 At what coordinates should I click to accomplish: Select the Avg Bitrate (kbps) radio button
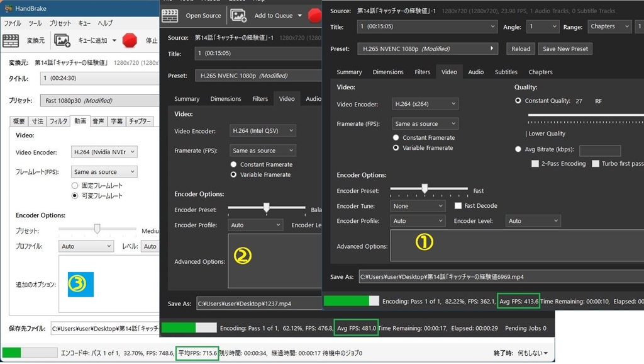518,150
